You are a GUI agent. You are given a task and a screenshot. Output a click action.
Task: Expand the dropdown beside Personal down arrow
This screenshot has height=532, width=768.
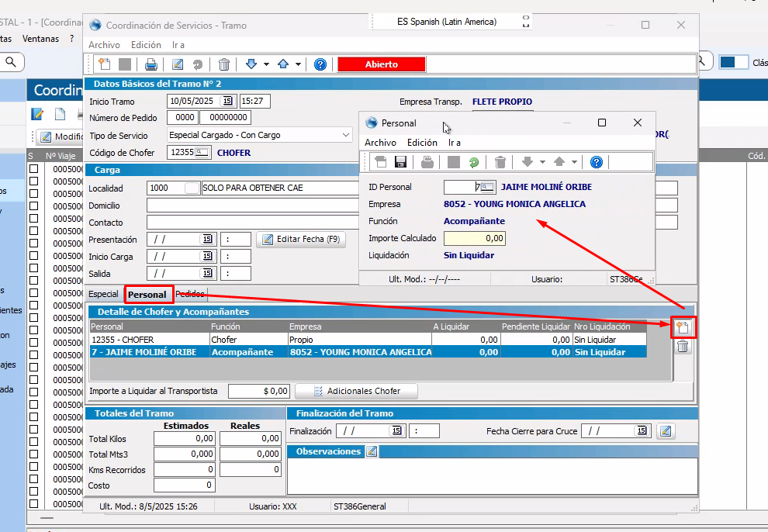click(x=542, y=162)
